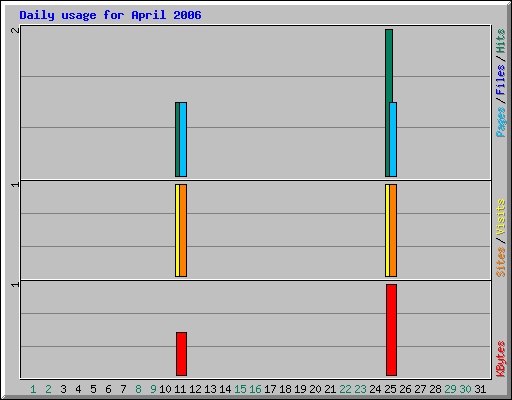512x400 pixels.
Task: Click the orange Sites bar for day 11
Action: (x=183, y=230)
